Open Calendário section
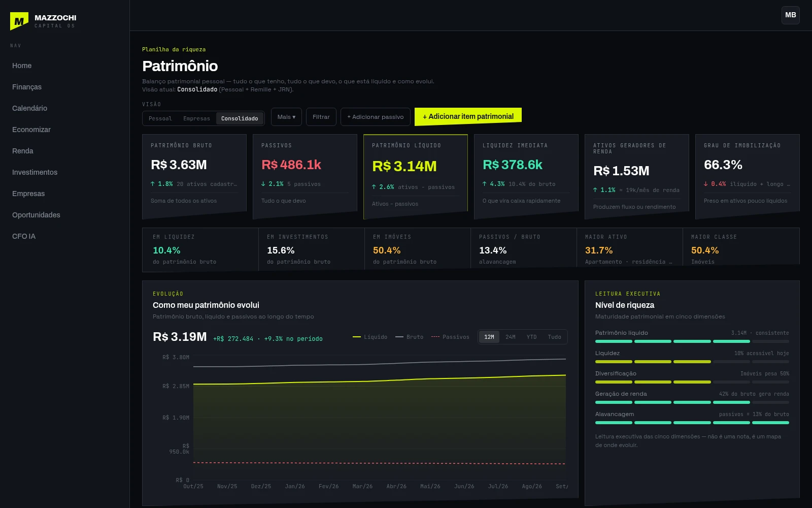This screenshot has height=508, width=812. coord(29,108)
